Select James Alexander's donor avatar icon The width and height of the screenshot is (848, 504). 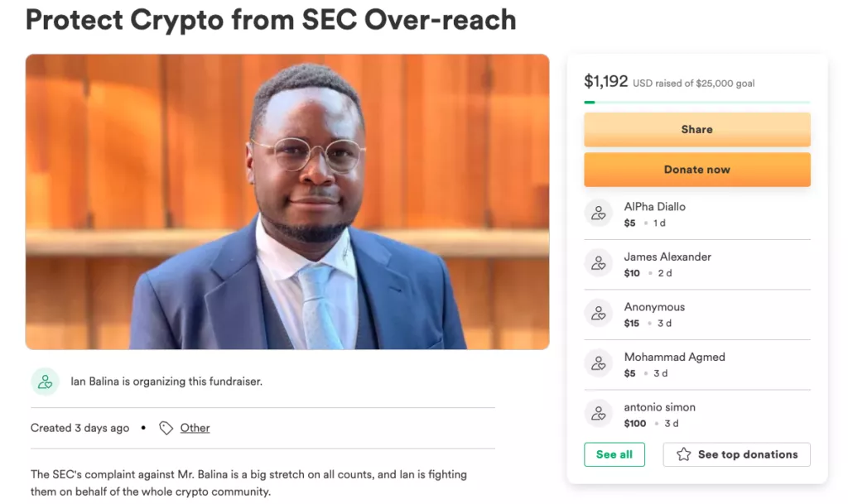[599, 263]
